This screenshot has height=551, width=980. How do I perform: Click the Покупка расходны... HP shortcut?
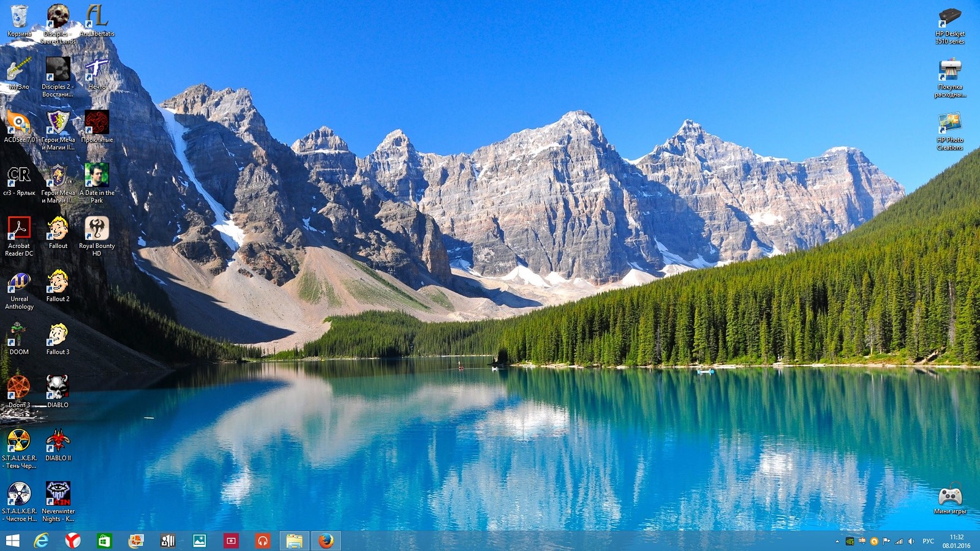pos(950,78)
